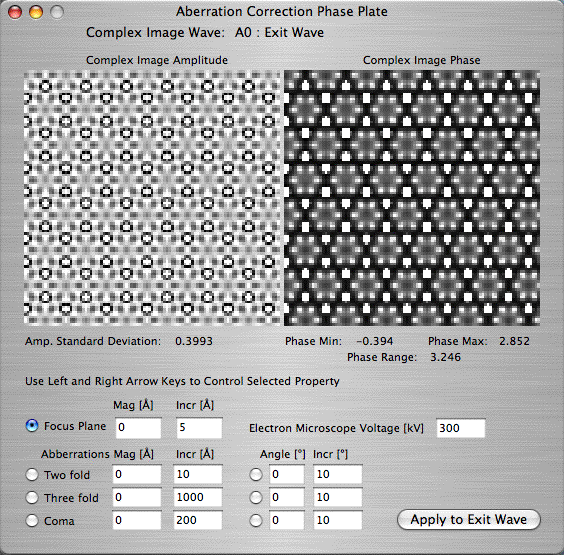
Task: Click the Electron Microscope Voltage field
Action: (x=461, y=428)
